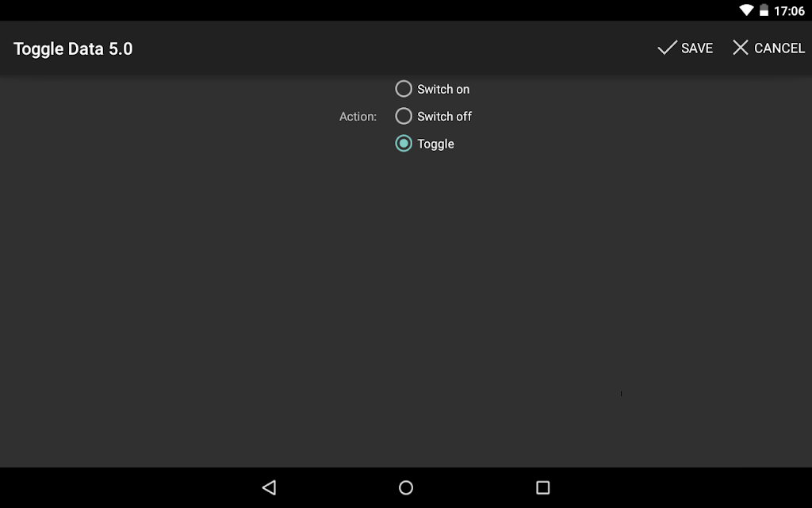Click the small dark mark in empty area
Screen dimensions: 812x508
tap(621, 394)
